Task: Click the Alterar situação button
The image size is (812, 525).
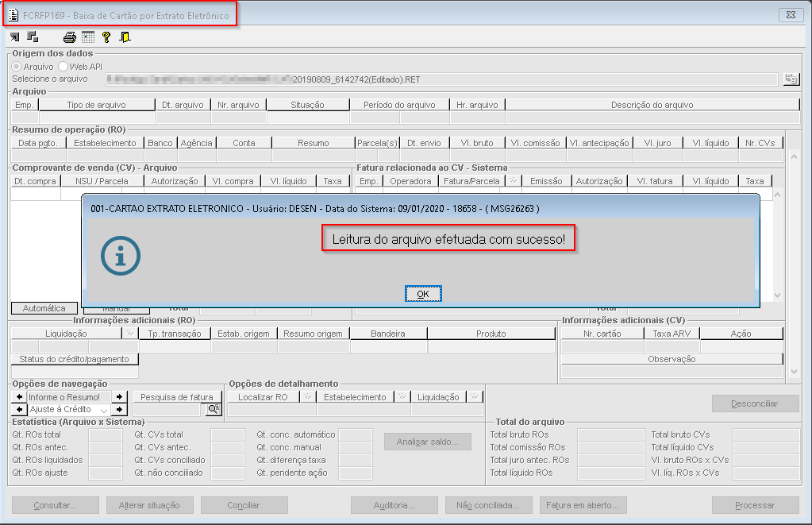Action: coord(150,505)
